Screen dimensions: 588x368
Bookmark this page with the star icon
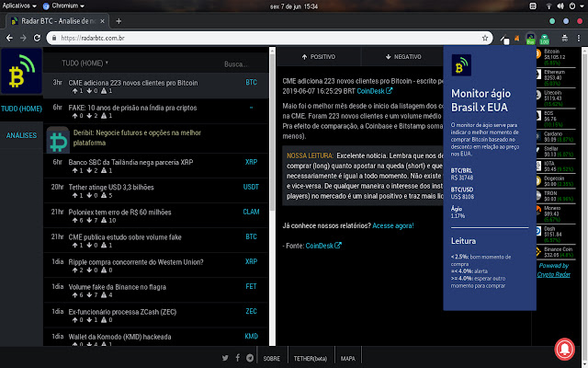pyautogui.click(x=485, y=38)
